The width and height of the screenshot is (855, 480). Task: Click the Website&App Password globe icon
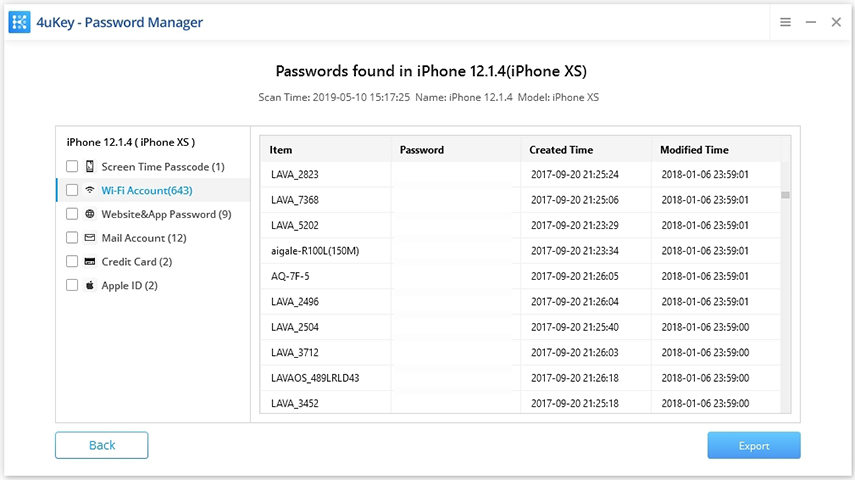click(x=90, y=214)
